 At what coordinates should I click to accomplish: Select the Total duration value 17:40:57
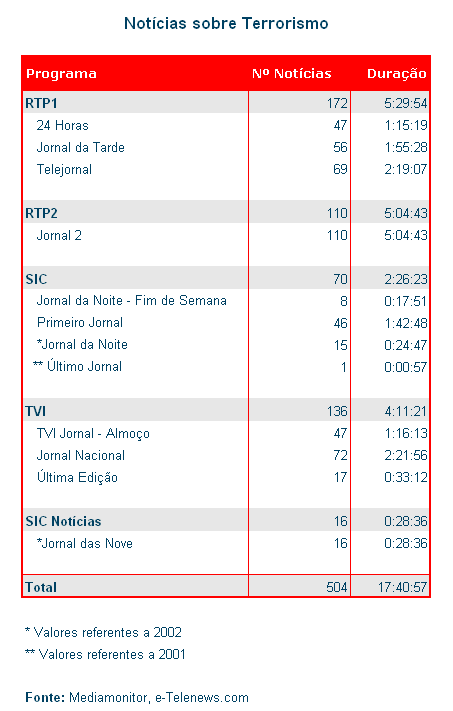pyautogui.click(x=402, y=587)
